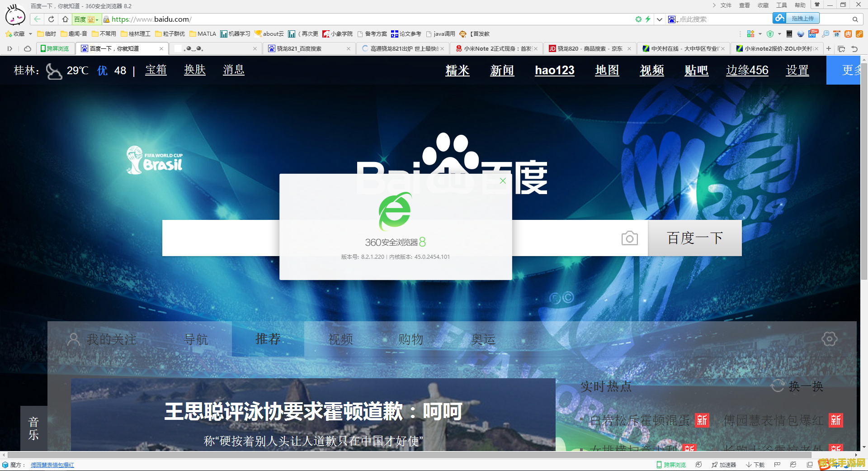Click the 百度一下 search button
Image resolution: width=868 pixels, height=471 pixels.
[695, 238]
